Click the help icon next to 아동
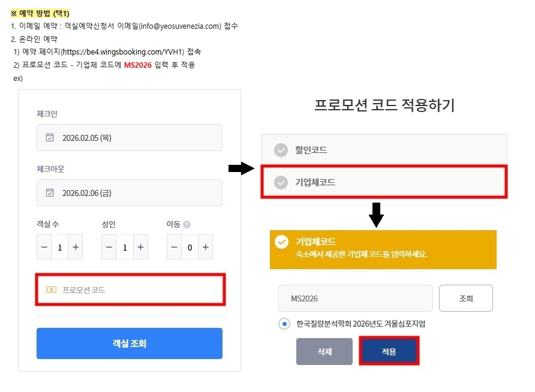This screenshot has width=535, height=392. pyautogui.click(x=187, y=224)
